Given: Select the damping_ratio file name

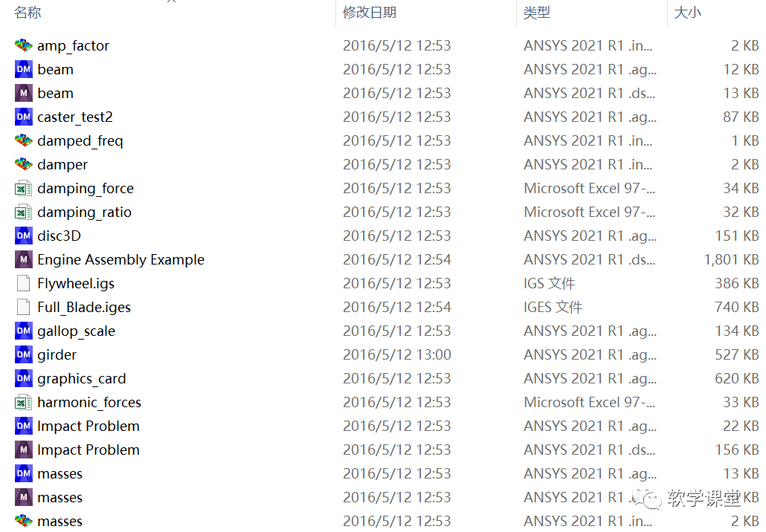Looking at the screenshot, I should [84, 212].
